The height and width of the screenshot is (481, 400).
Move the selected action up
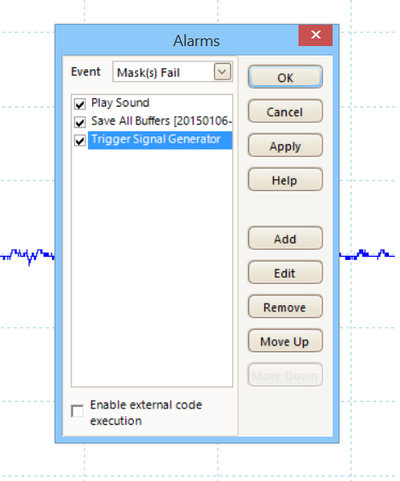[285, 341]
